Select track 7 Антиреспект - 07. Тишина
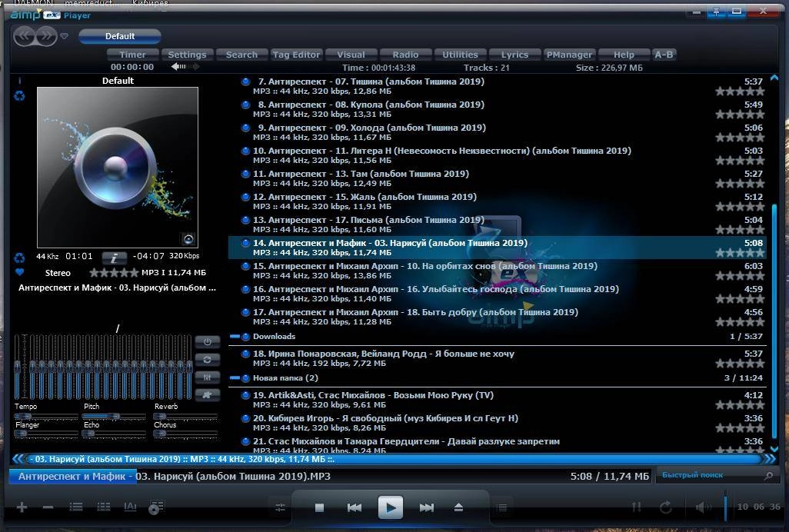The width and height of the screenshot is (789, 532). coord(497,86)
